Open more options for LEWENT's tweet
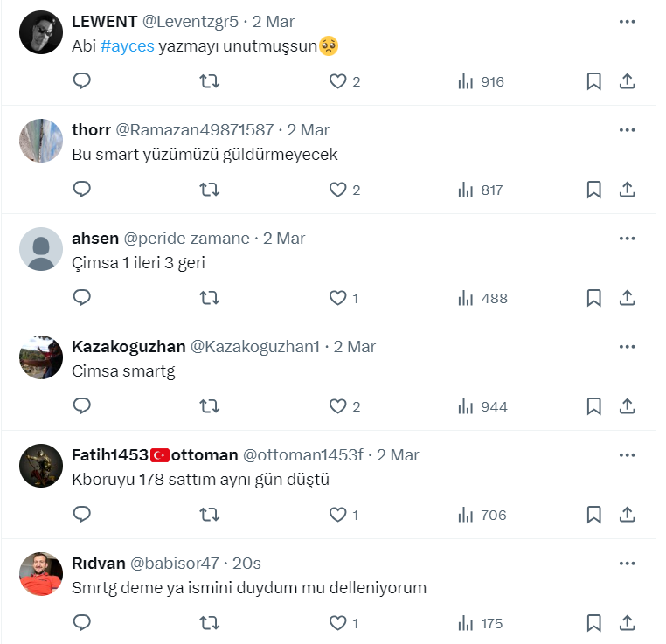 (x=627, y=22)
